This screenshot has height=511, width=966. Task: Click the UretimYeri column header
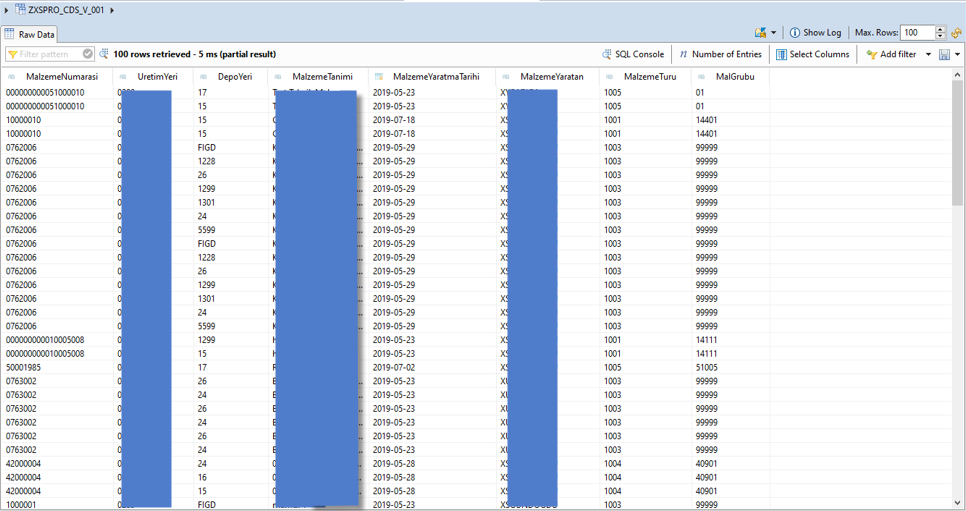tap(153, 77)
